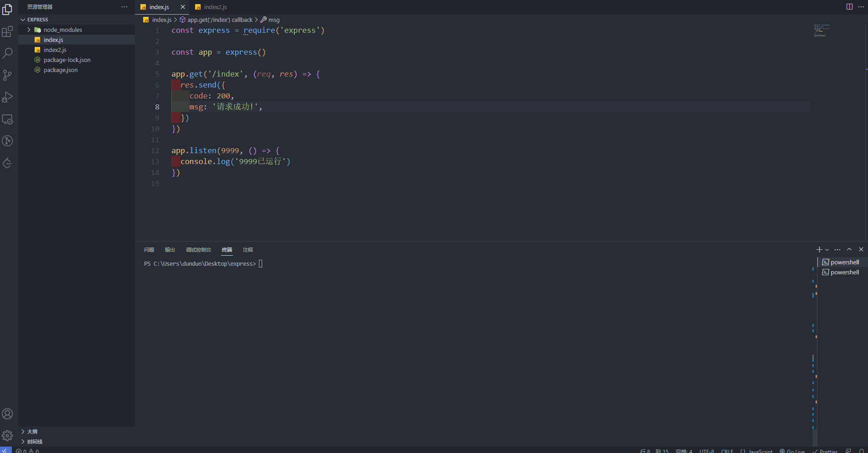Open editor more actions menu
The image size is (868, 453).
861,7
